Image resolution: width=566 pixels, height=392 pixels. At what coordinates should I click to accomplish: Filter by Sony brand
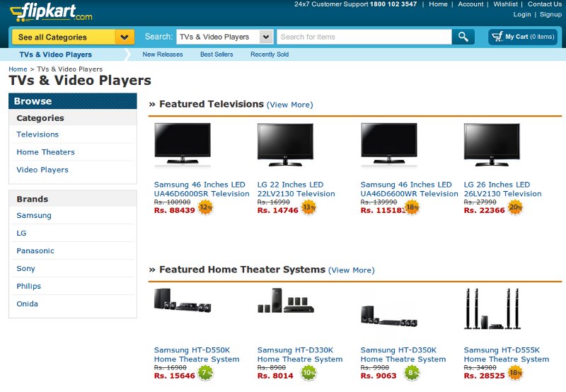25,269
